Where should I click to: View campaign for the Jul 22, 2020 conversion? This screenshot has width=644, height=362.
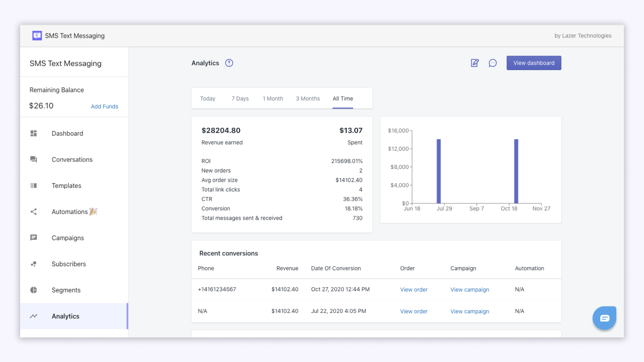[470, 311]
